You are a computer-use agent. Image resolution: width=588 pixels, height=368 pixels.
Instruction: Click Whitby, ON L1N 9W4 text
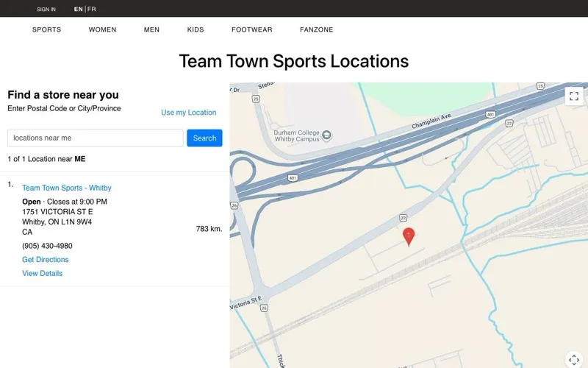57,222
